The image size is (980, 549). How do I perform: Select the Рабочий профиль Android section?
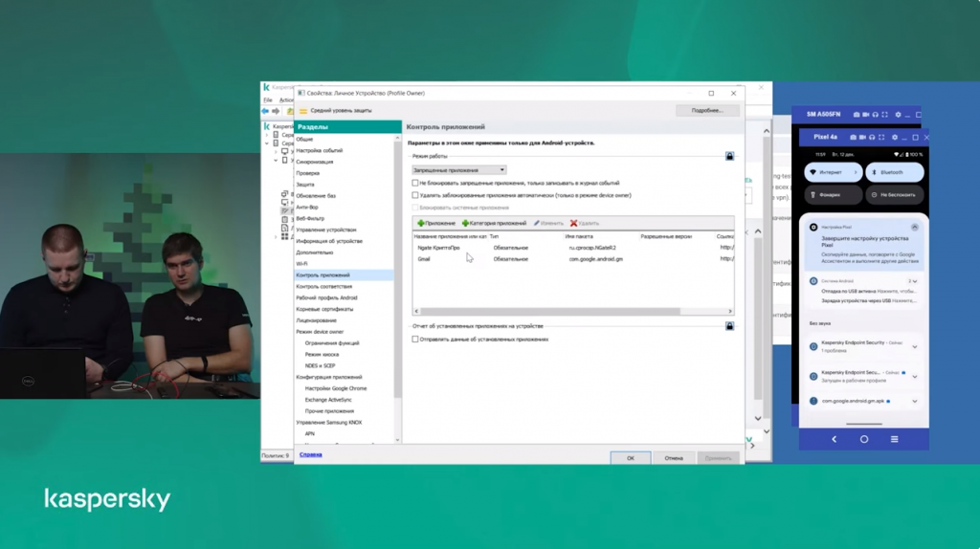[326, 297]
